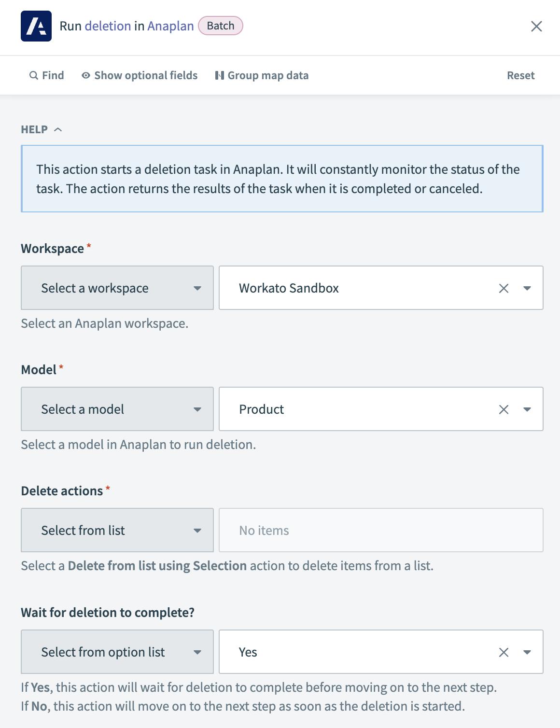Click the Find magnifying glass icon
The height and width of the screenshot is (728, 560).
[33, 75]
